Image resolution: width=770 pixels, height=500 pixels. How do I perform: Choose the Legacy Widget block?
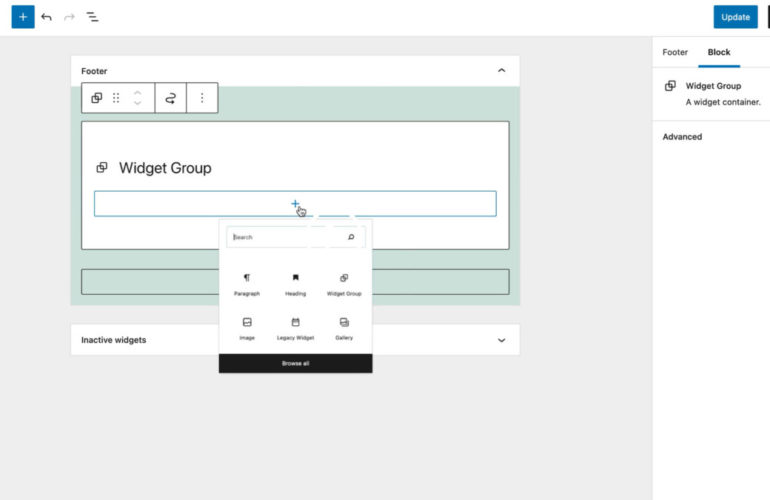tap(295, 328)
